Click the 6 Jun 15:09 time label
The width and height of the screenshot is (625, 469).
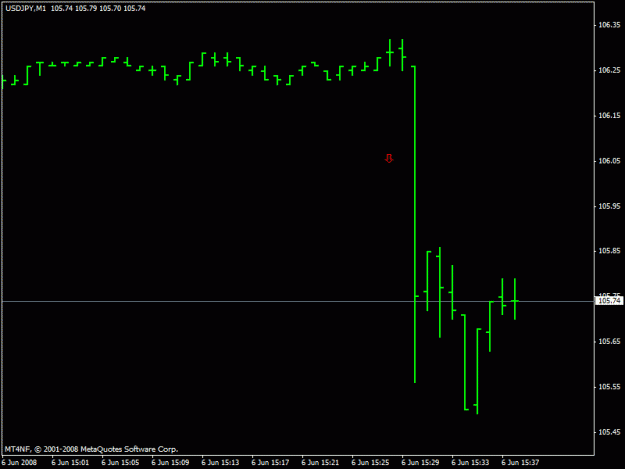click(170, 462)
